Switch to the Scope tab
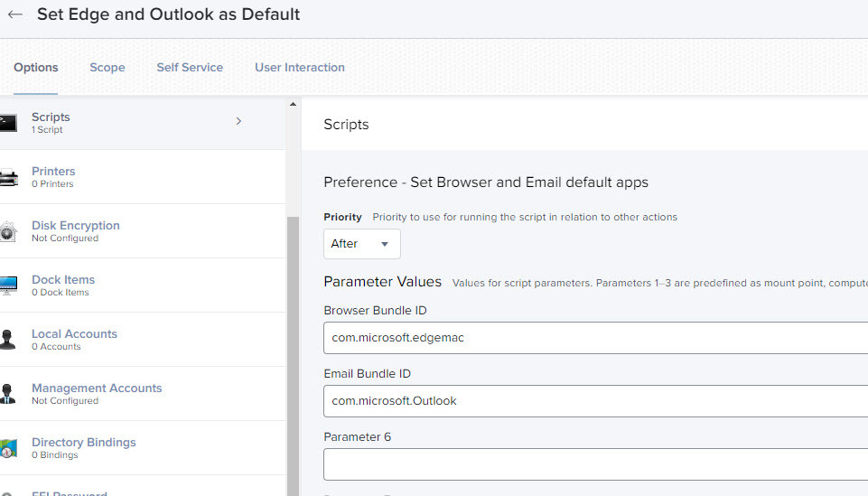The height and width of the screenshot is (496, 868). [107, 68]
